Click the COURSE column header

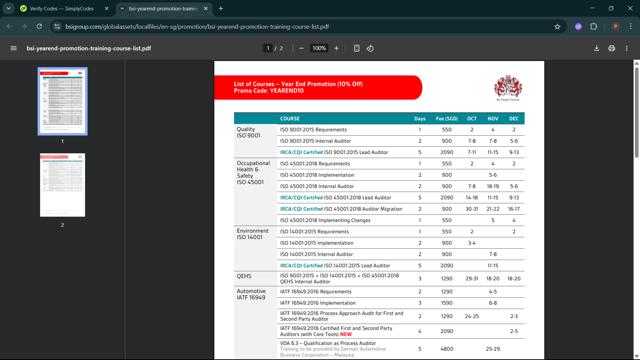click(x=290, y=118)
